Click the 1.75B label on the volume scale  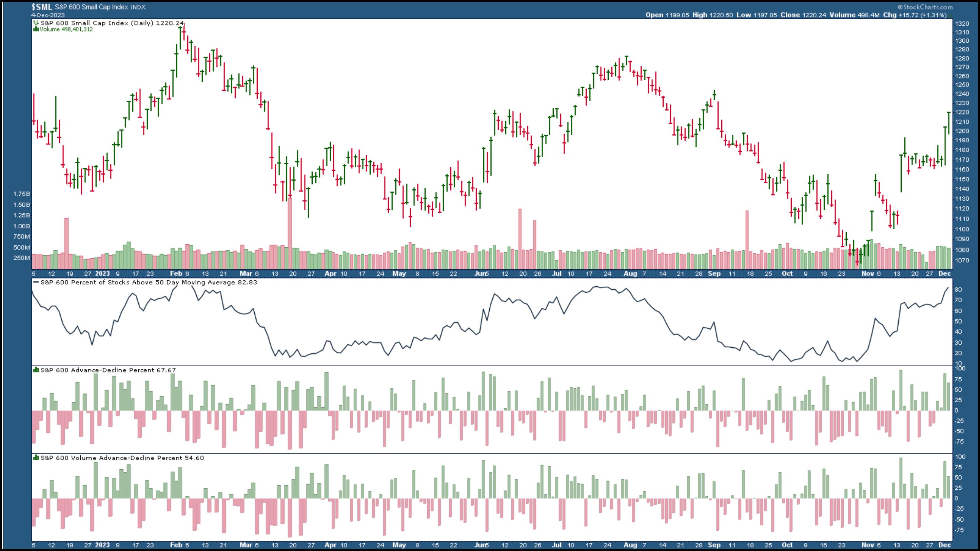[21, 193]
